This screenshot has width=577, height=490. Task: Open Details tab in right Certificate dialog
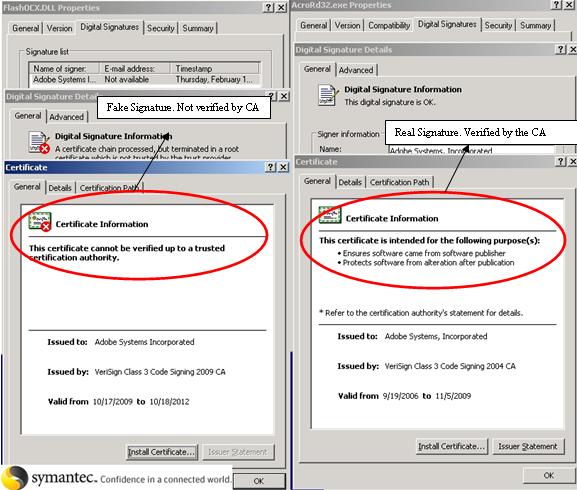click(x=350, y=182)
